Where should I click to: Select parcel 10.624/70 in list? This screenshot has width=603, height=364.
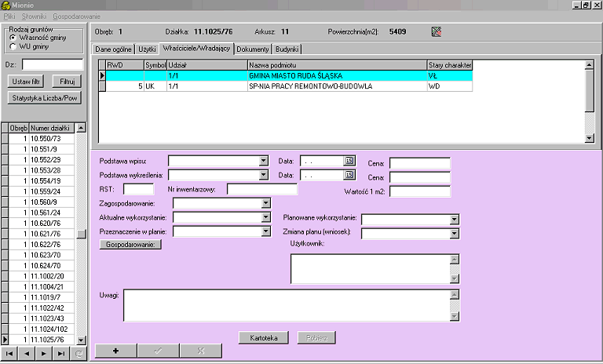(x=41, y=265)
